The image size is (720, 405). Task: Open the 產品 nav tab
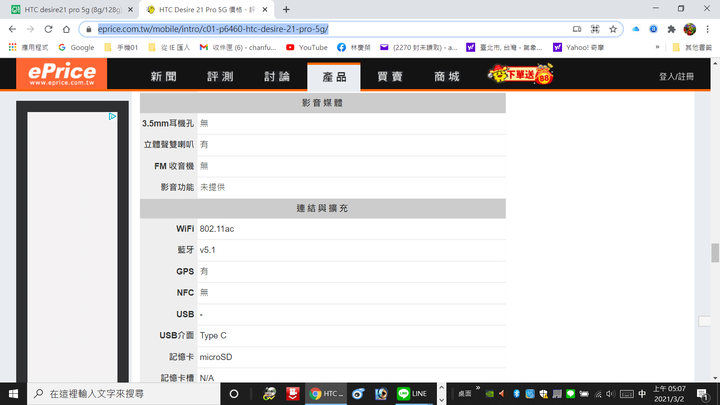coord(334,77)
